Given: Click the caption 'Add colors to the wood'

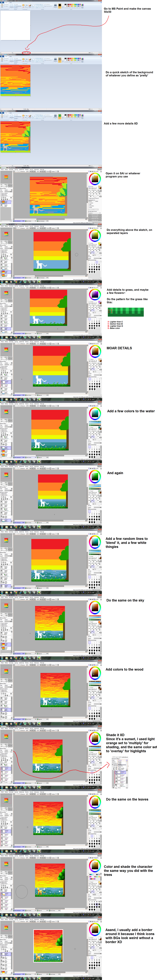Looking at the screenshot, I should click(x=124, y=670).
